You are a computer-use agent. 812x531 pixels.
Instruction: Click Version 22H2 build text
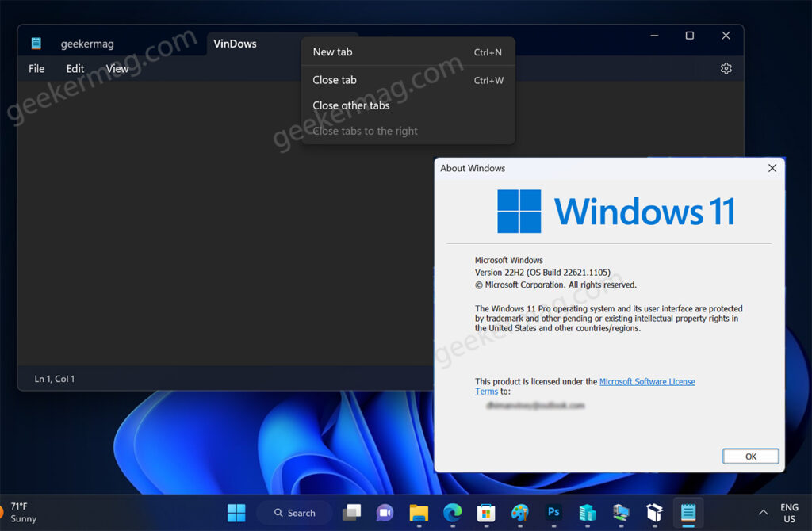coord(542,272)
